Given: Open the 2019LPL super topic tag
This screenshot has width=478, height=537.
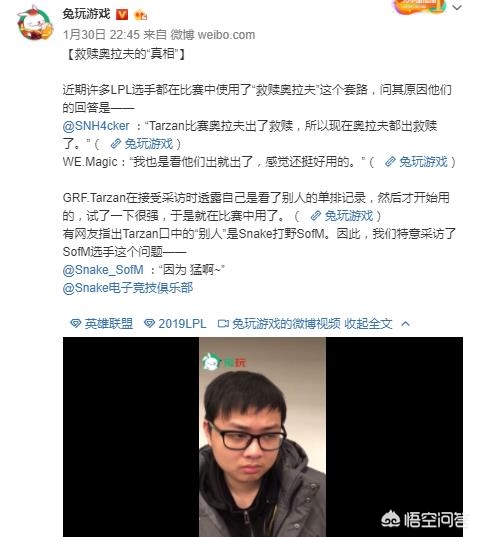Looking at the screenshot, I should coord(175,324).
